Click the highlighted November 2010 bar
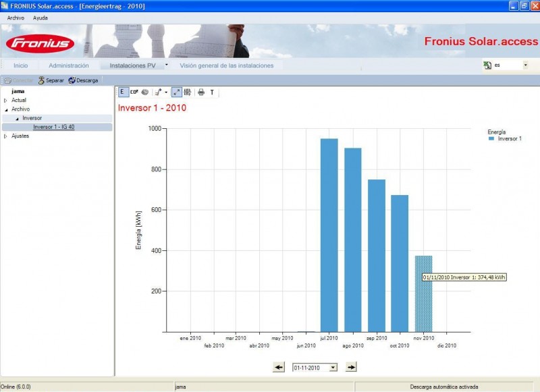The height and width of the screenshot is (392, 540). pos(424,294)
